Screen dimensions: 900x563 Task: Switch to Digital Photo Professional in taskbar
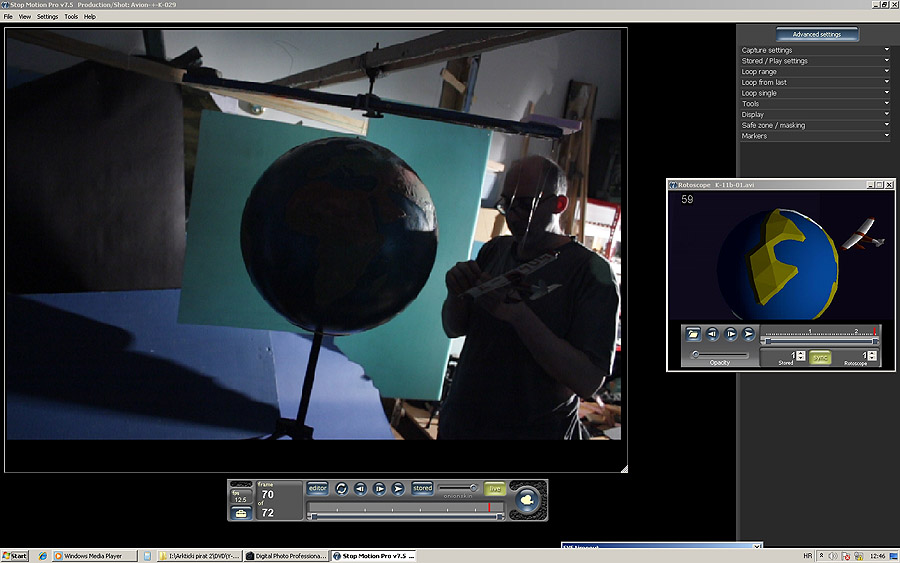(x=286, y=556)
